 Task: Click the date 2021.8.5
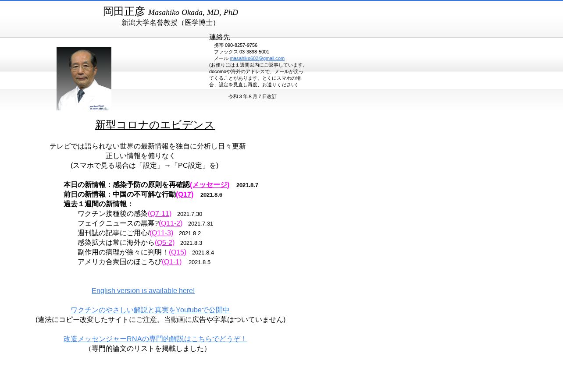pos(200,262)
